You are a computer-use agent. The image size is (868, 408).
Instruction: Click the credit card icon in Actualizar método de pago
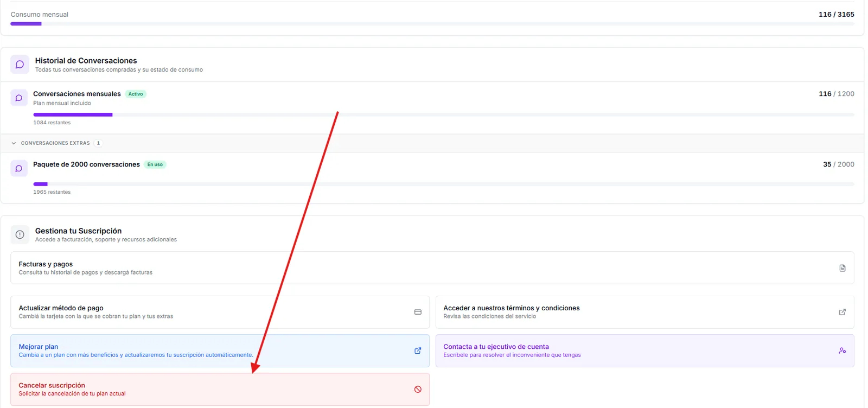point(418,312)
